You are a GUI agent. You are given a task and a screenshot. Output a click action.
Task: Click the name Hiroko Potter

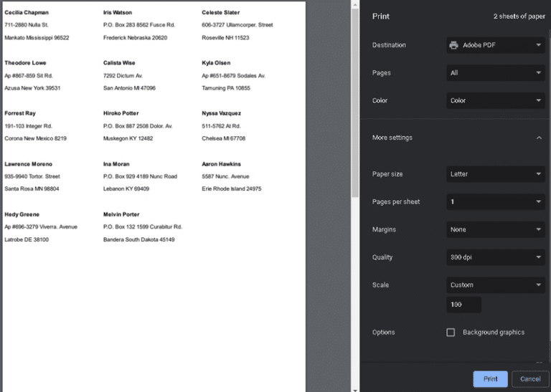tap(121, 113)
